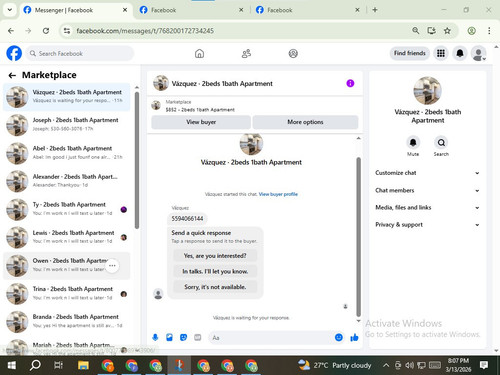Image resolution: width=500 pixels, height=375 pixels.
Task: Open a new browser tab
Action: pos(375,10)
